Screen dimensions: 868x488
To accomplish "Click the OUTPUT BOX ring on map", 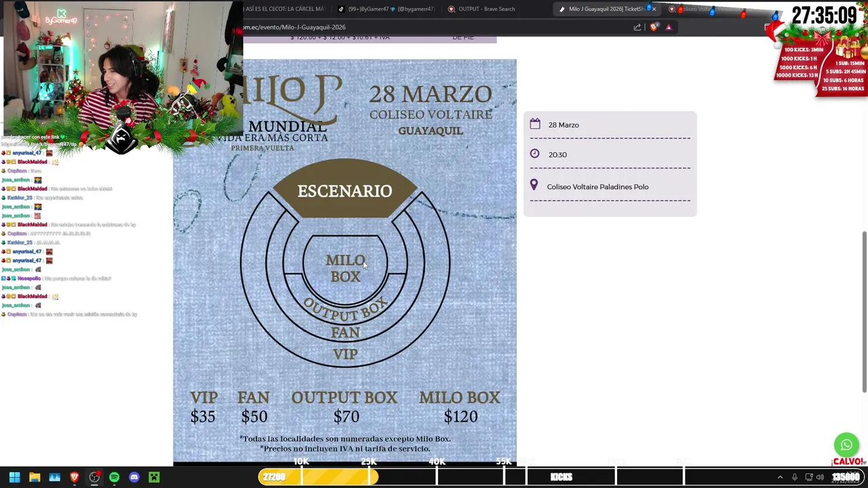I will click(345, 311).
